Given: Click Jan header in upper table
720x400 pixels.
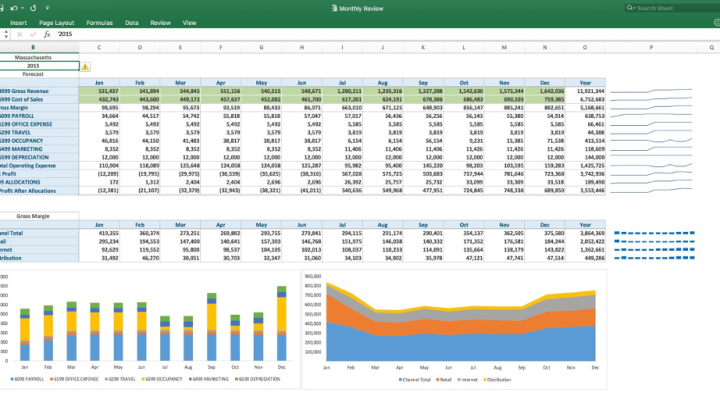Looking at the screenshot, I should (x=99, y=83).
